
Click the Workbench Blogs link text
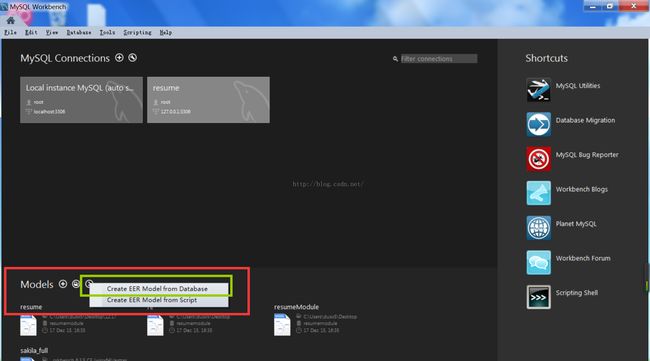tap(582, 189)
